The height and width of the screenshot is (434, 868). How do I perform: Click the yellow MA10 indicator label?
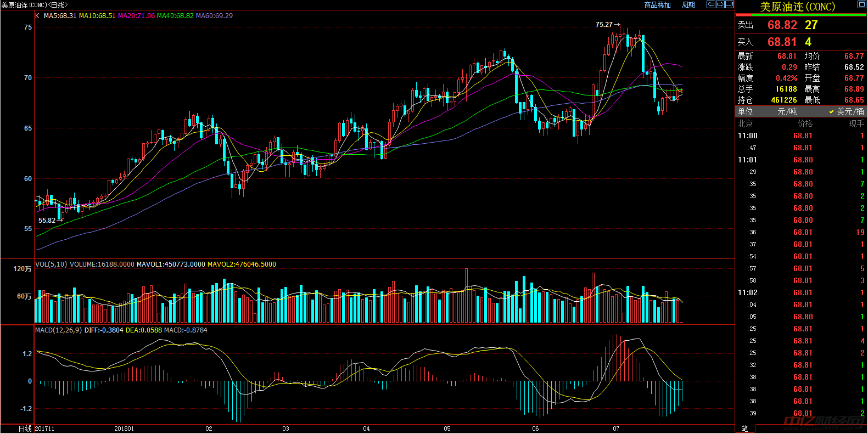pyautogui.click(x=97, y=16)
